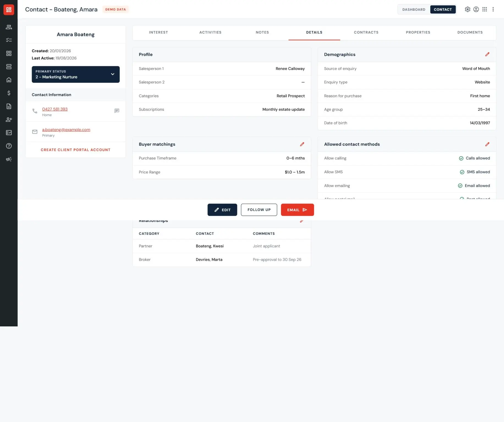Viewport: 504px width, 422px height.
Task: Edit Buyer matchings with the pencil icon
Action: pos(302,144)
